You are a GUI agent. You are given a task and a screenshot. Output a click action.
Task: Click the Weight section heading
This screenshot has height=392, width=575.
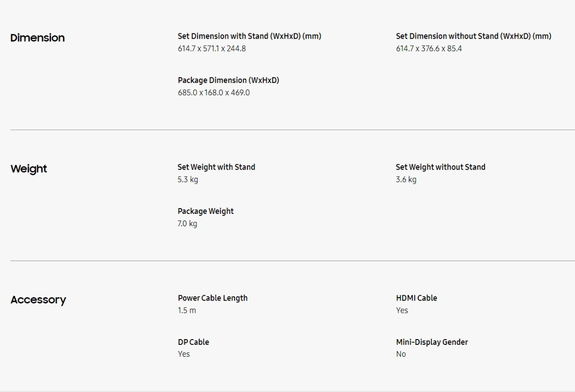[x=29, y=169]
